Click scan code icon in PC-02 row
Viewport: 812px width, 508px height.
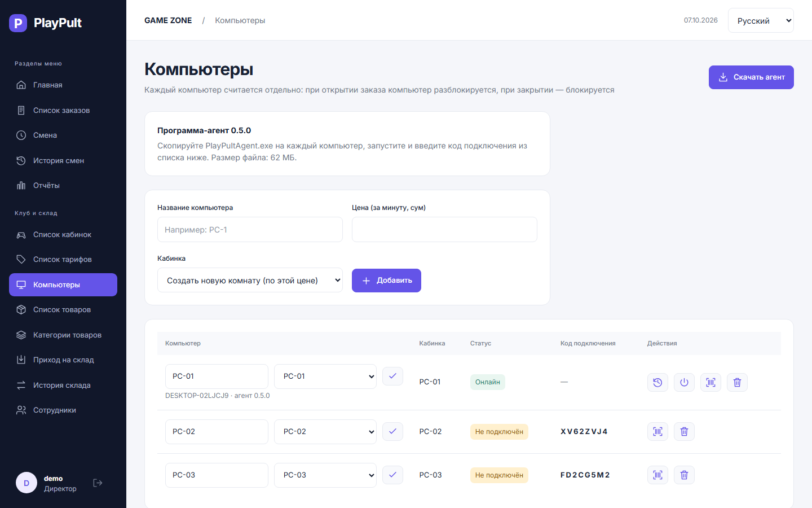point(657,431)
